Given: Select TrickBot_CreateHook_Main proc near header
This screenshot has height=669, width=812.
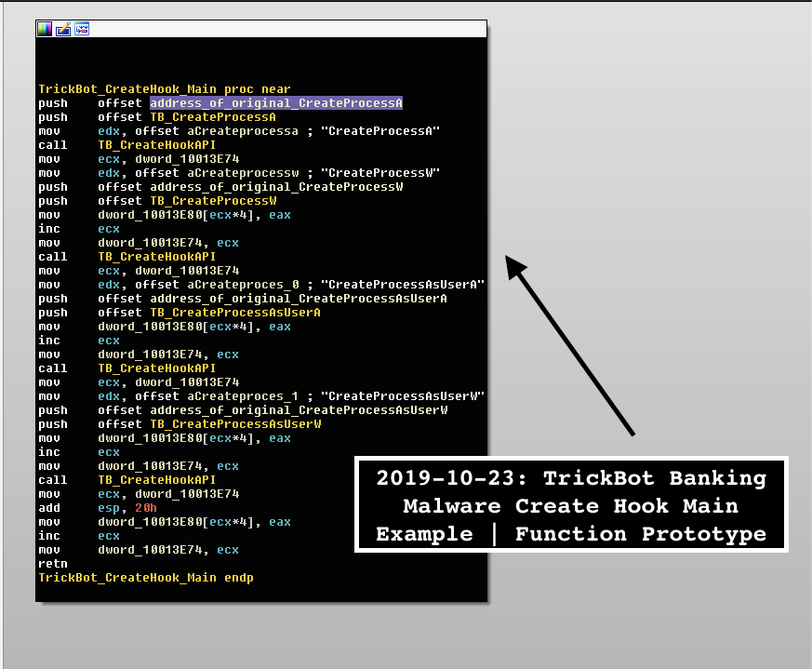Looking at the screenshot, I should (165, 89).
